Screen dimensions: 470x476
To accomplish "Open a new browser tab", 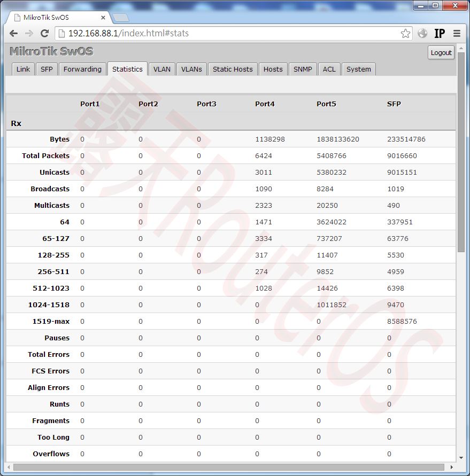I will (121, 18).
